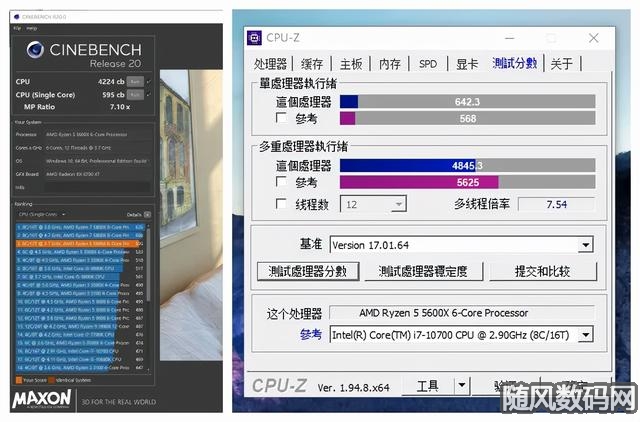Click the Info input field in Cinebench
Image resolution: width=640 pixels, height=422 pixels.
(97, 187)
